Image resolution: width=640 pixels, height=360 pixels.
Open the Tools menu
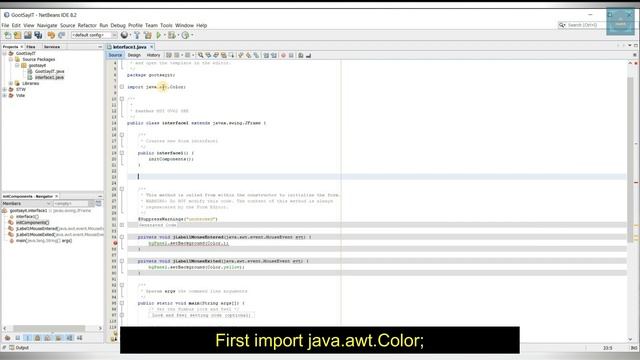[166, 25]
